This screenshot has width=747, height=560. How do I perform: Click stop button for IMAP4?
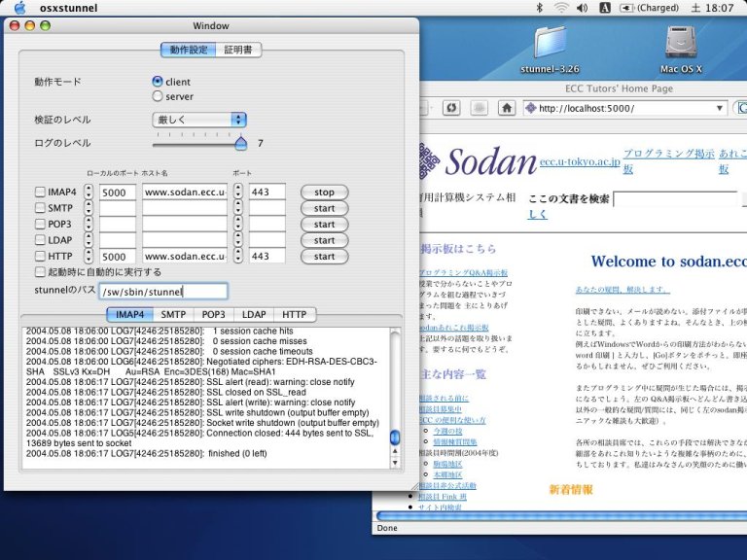[325, 192]
